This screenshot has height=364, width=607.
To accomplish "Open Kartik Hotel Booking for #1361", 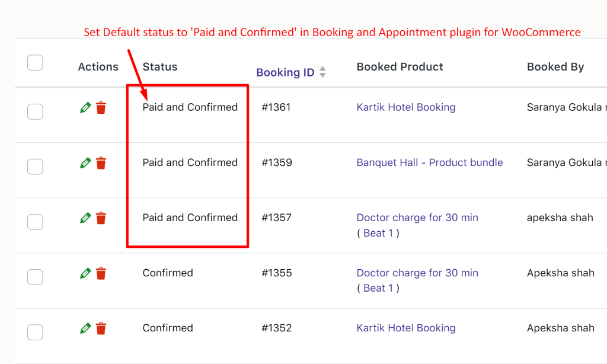I will [406, 107].
